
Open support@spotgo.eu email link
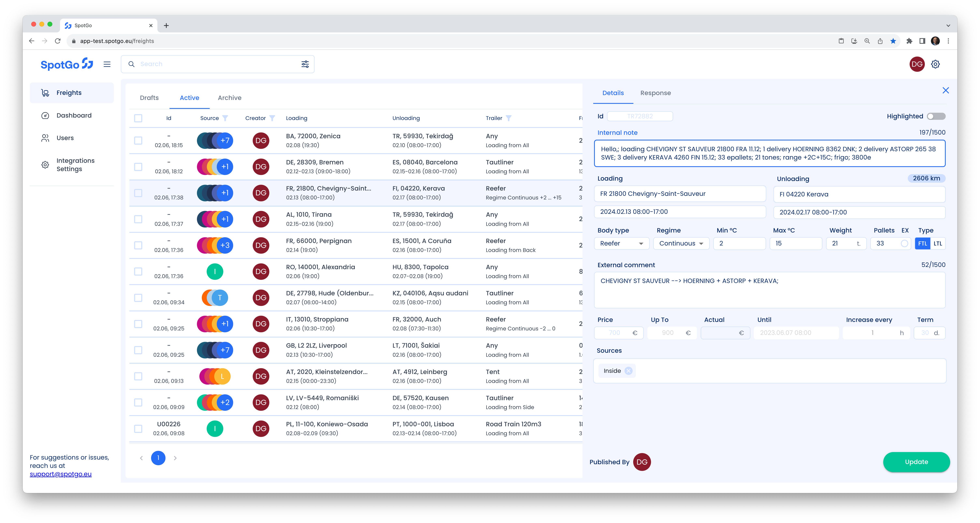pos(61,474)
